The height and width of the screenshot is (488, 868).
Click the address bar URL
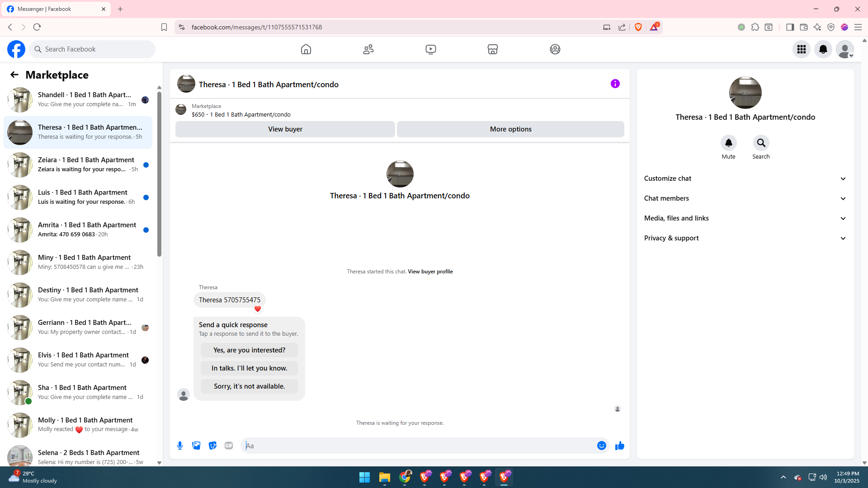tap(256, 27)
